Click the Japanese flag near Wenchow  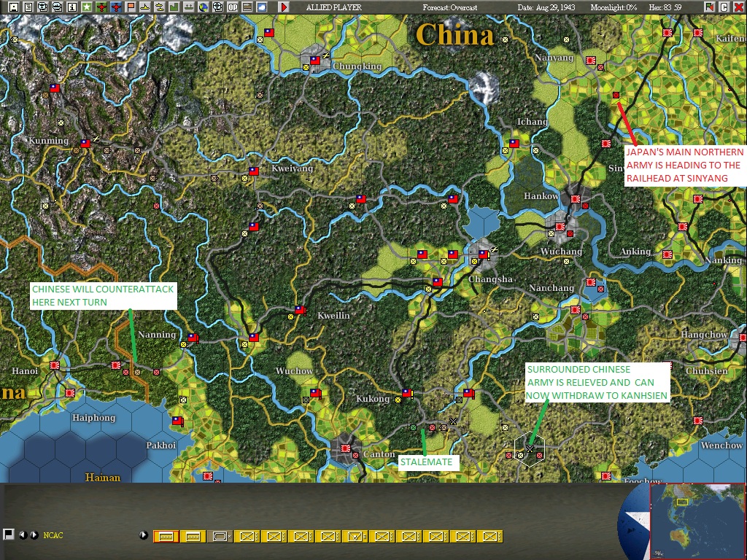tap(698, 421)
